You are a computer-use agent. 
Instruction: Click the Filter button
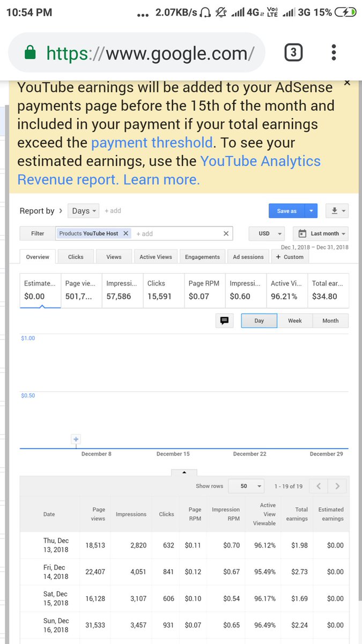[x=38, y=233]
